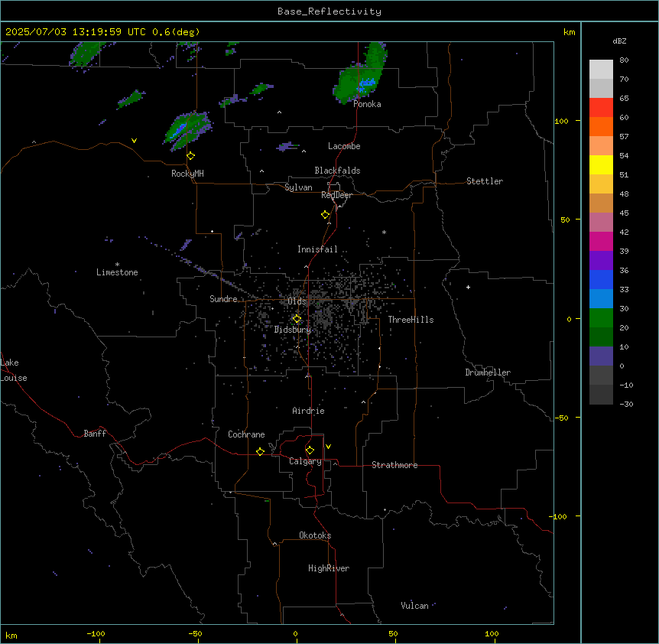This screenshot has height=644, width=659.
Task: Click the Sylvan label
Action: (298, 187)
